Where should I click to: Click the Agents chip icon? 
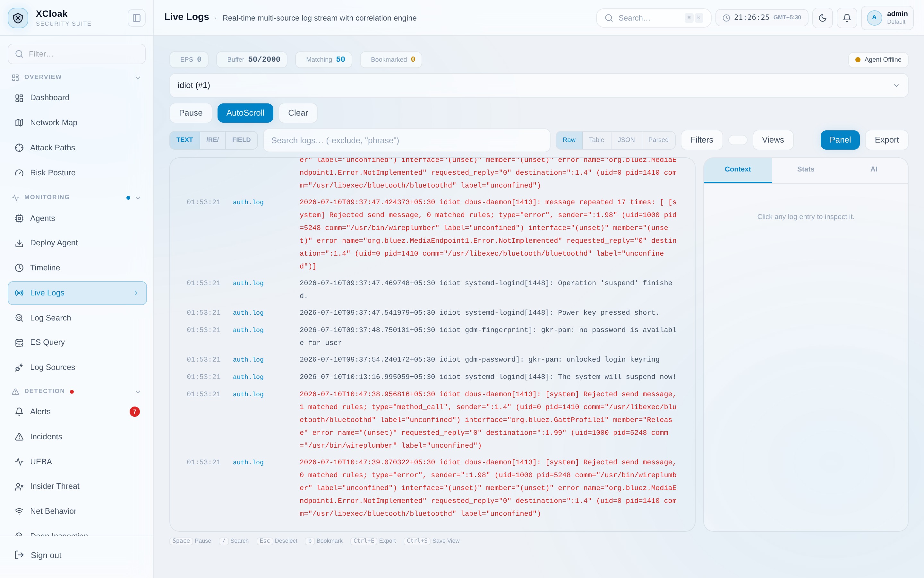click(19, 218)
